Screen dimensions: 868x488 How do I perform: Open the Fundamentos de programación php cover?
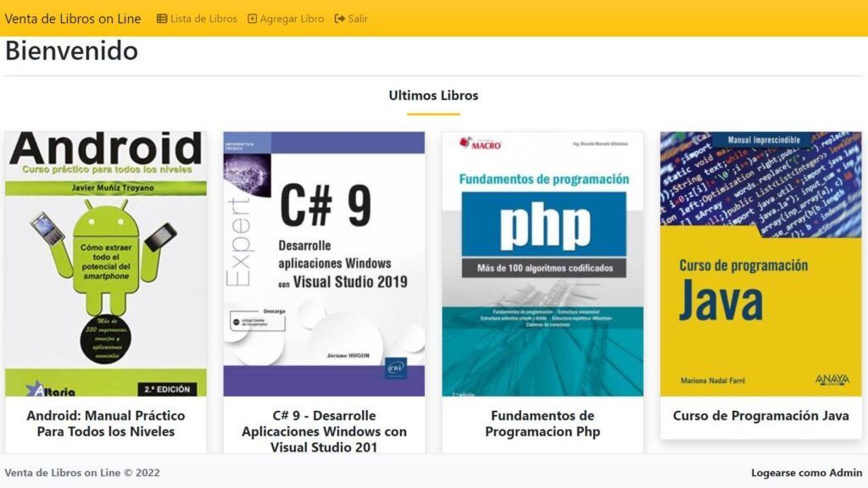pos(542,264)
